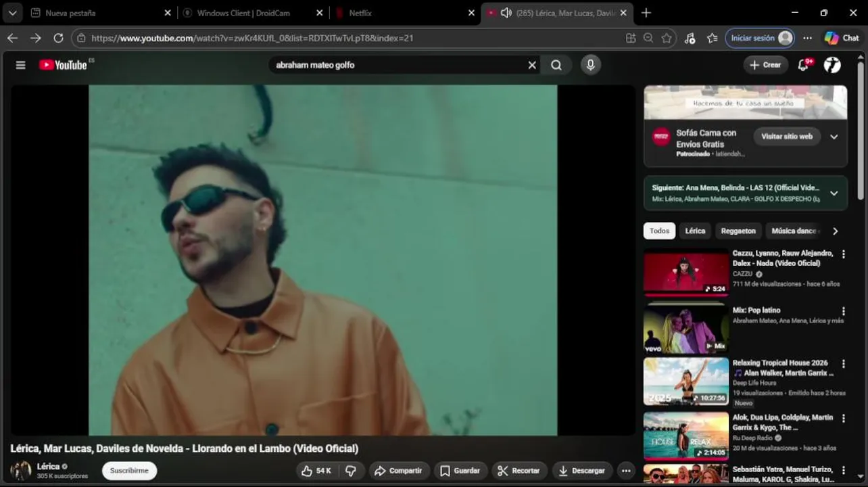Add this page to favorites star
The image size is (868, 487).
tap(667, 38)
